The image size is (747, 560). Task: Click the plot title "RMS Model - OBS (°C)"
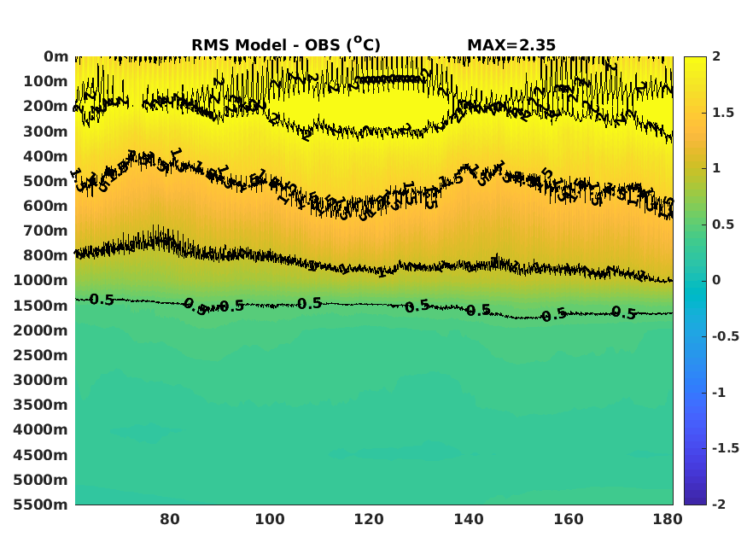click(286, 44)
